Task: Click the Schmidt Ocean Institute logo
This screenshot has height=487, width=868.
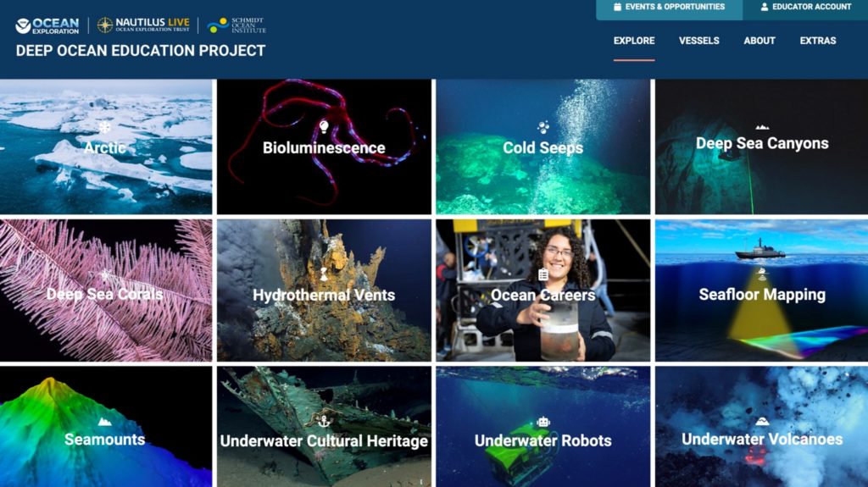Action: pyautogui.click(x=237, y=25)
